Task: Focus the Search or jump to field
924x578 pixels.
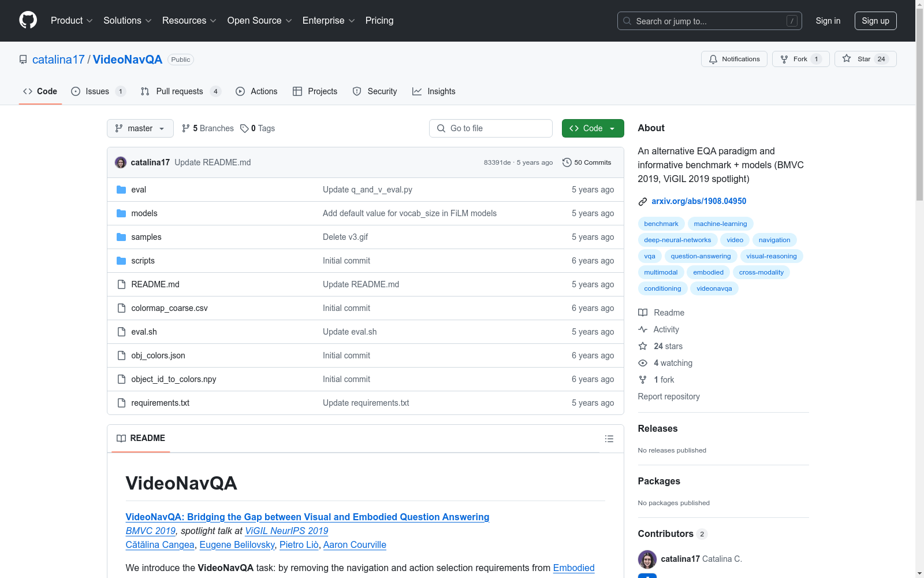Action: [710, 21]
